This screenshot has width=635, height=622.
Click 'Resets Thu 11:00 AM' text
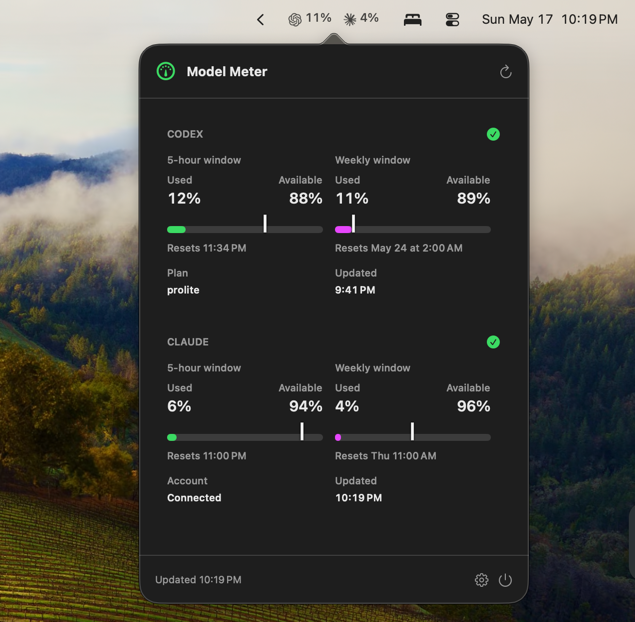pos(386,456)
